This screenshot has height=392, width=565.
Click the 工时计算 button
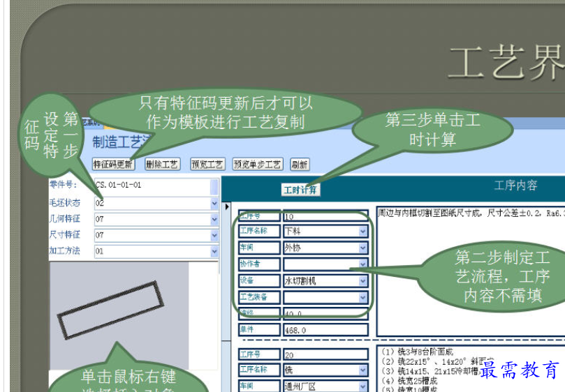point(300,190)
